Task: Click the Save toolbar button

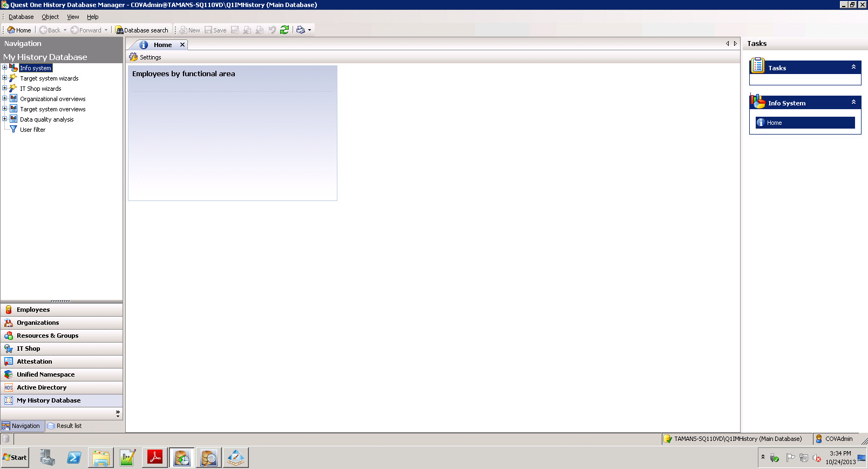Action: pos(215,30)
